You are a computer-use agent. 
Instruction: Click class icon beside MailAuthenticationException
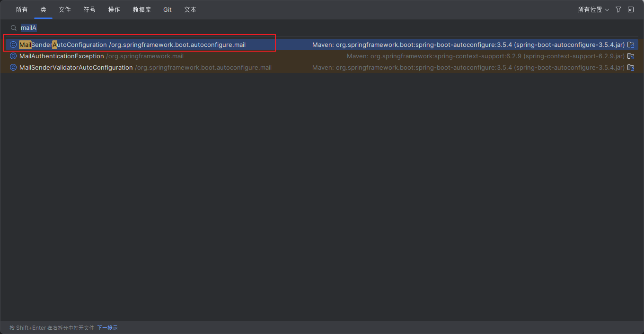point(13,56)
